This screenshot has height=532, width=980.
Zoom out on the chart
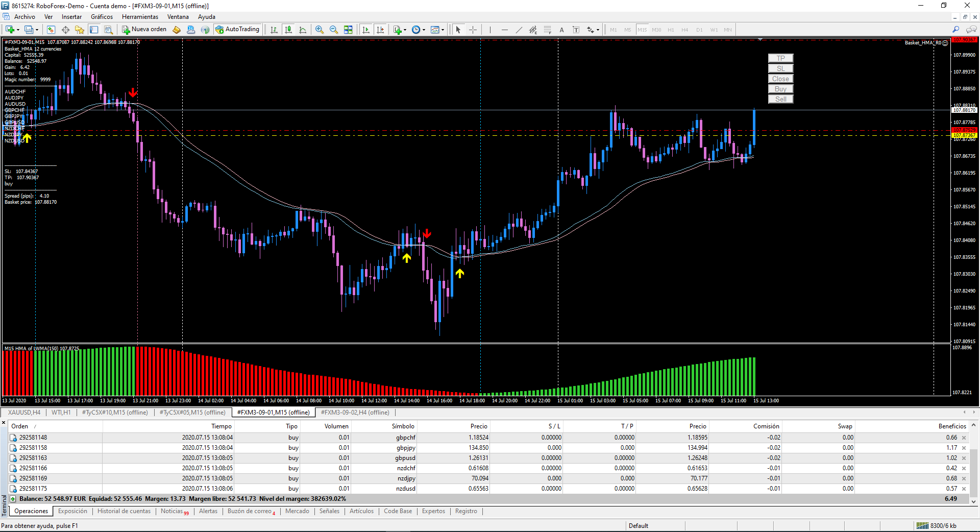(334, 30)
